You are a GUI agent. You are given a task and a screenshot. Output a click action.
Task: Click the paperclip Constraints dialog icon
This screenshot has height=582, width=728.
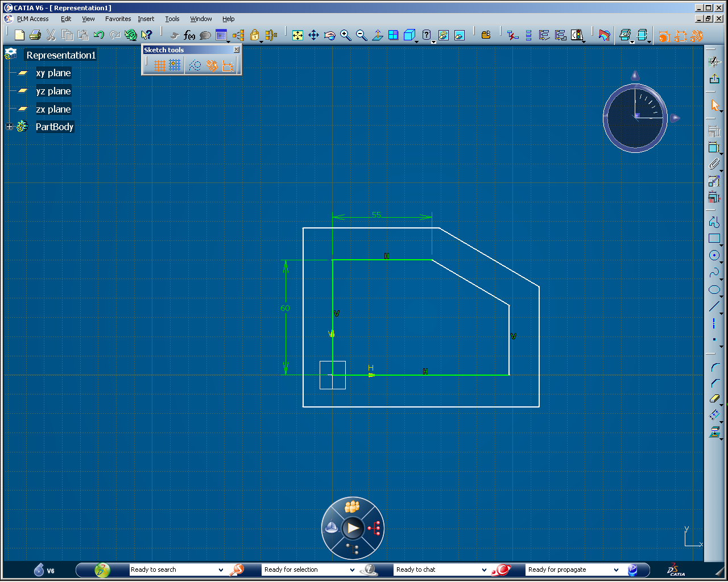click(x=714, y=164)
